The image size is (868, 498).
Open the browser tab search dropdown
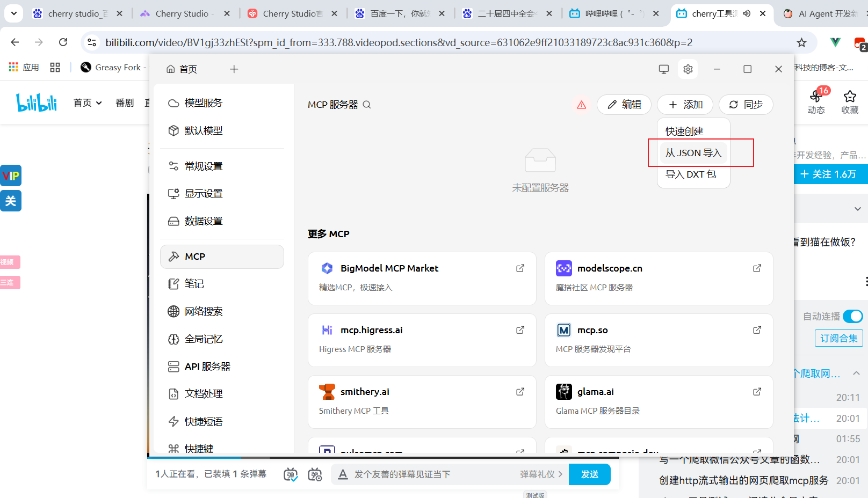click(x=14, y=13)
